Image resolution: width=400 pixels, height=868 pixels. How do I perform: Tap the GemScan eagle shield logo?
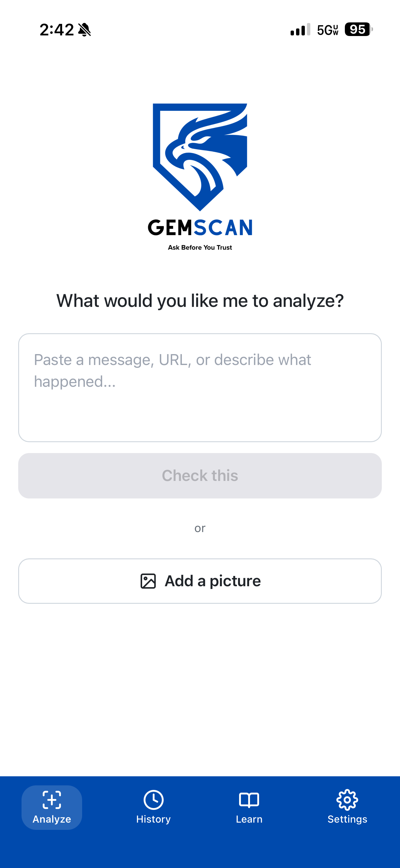200,157
